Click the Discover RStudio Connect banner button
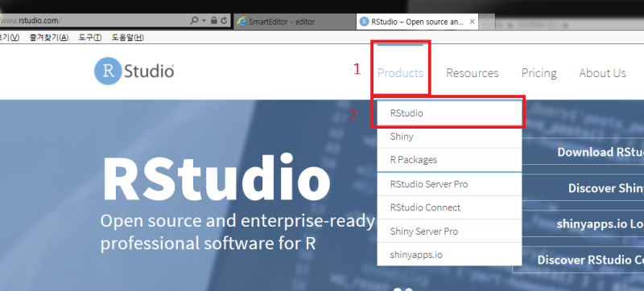The height and width of the screenshot is (291, 644). (579, 260)
